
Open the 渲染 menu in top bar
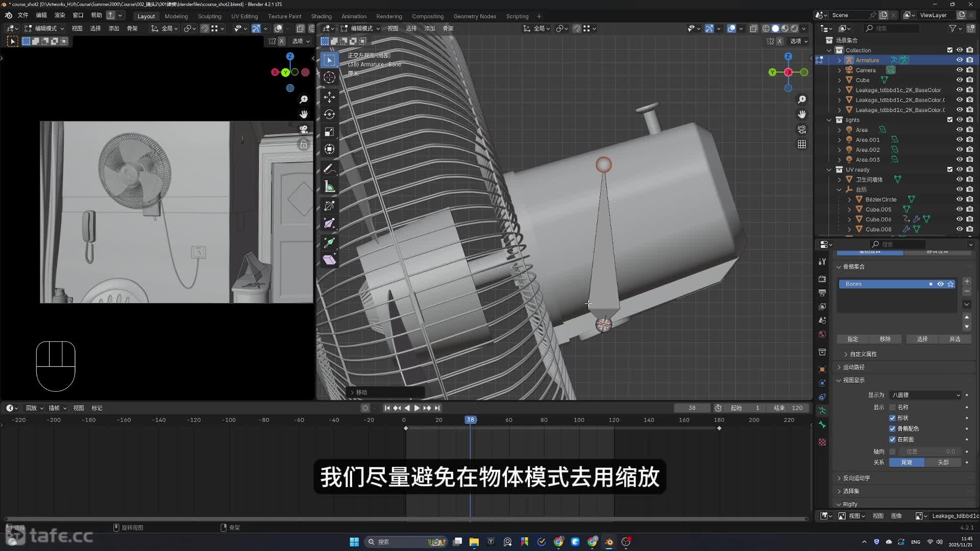click(60, 15)
